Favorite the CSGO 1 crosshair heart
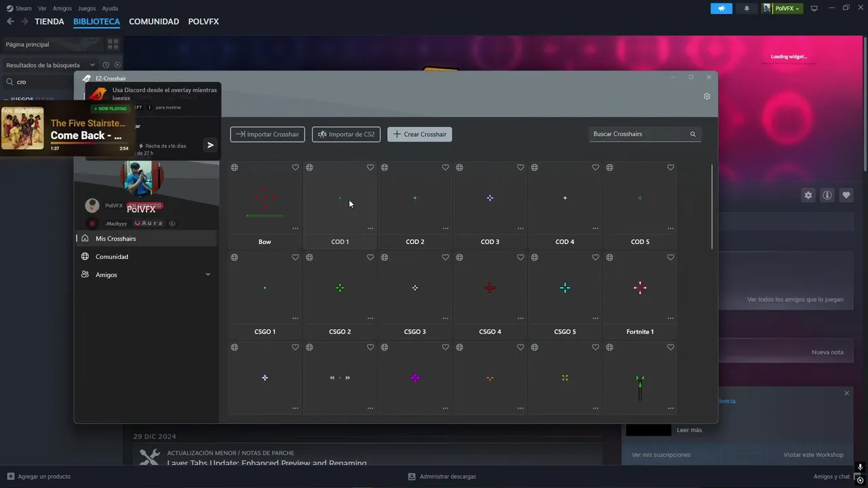 pyautogui.click(x=295, y=258)
